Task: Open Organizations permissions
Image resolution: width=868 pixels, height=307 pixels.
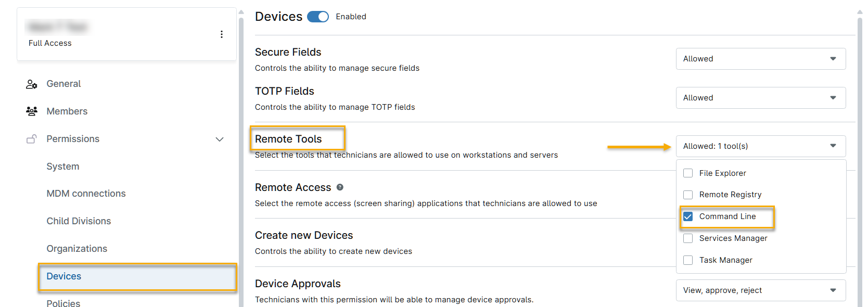Action: 77,249
